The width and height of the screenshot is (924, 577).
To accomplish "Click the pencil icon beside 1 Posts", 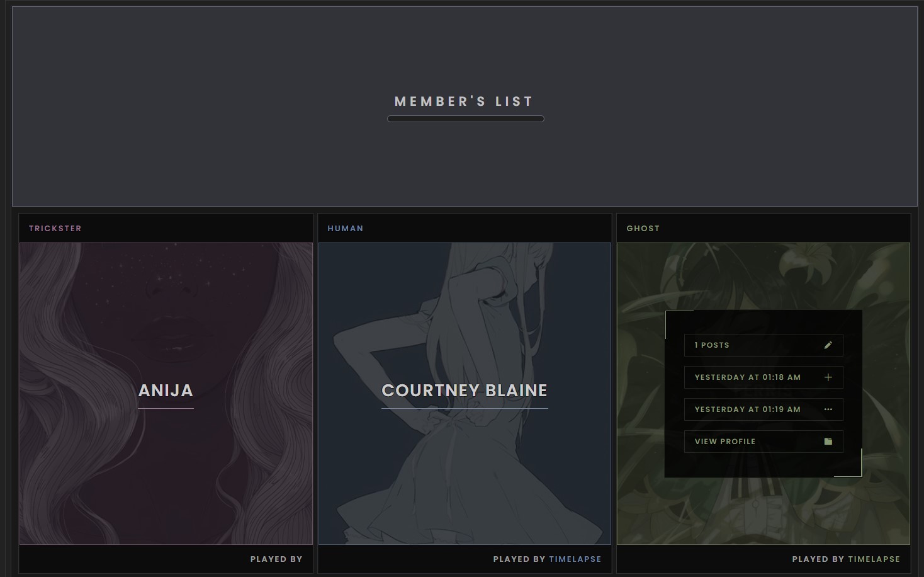I will point(828,345).
